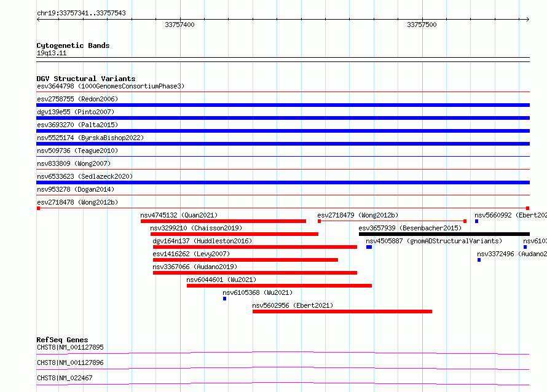Click the nsv833809 (Wong2007) label
The width and height of the screenshot is (547, 392).
pyautogui.click(x=74, y=163)
